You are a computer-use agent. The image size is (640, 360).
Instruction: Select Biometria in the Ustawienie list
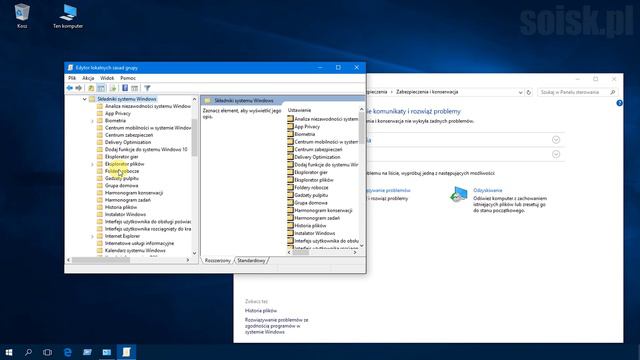(304, 134)
